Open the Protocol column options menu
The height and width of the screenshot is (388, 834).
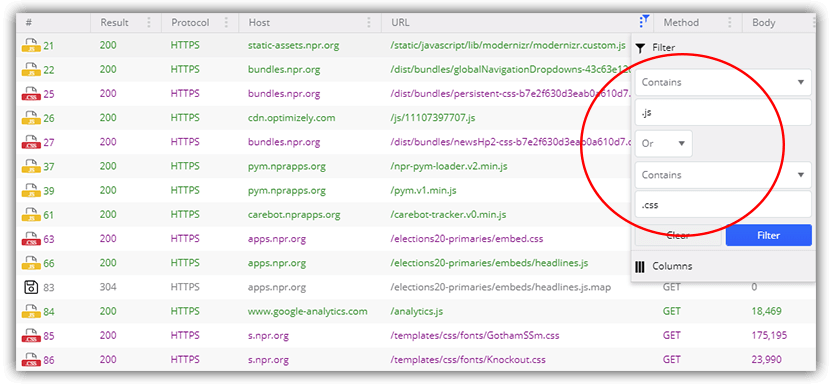click(226, 22)
